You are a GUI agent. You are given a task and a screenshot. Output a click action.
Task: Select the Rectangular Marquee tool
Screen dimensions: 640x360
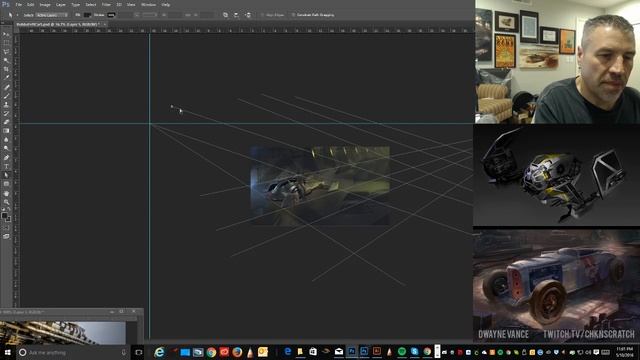pyautogui.click(x=6, y=43)
